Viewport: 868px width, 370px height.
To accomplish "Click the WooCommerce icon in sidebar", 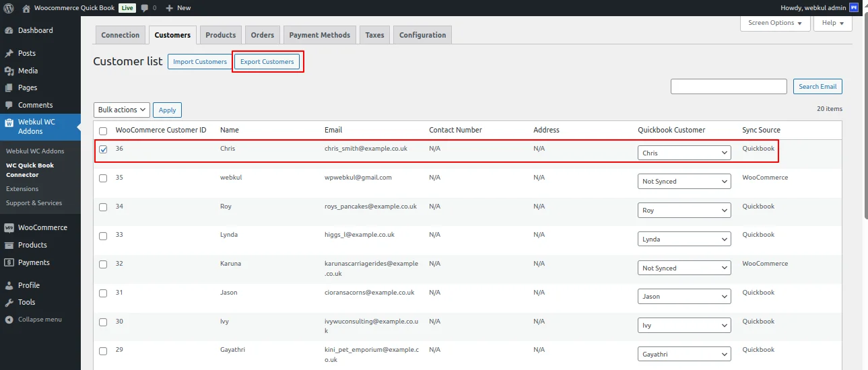I will [x=9, y=227].
